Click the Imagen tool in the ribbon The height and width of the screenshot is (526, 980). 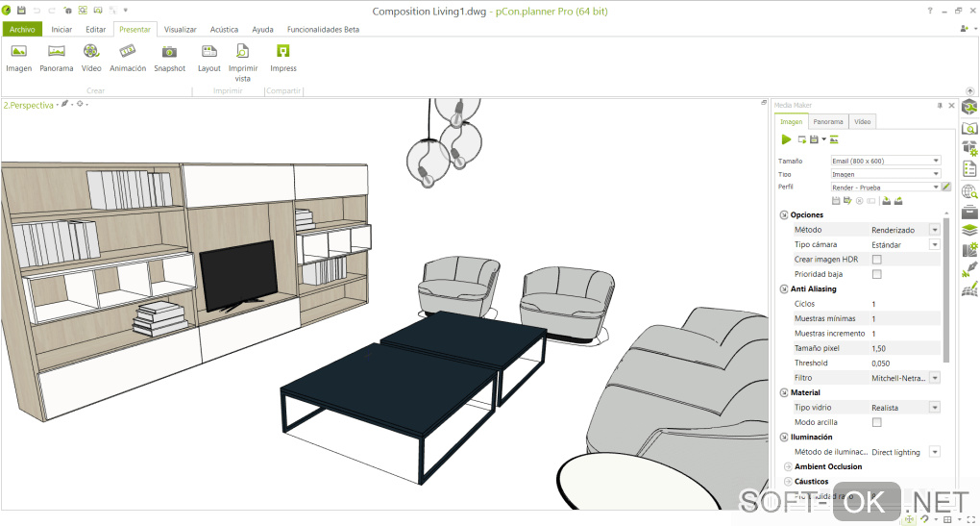click(x=19, y=58)
